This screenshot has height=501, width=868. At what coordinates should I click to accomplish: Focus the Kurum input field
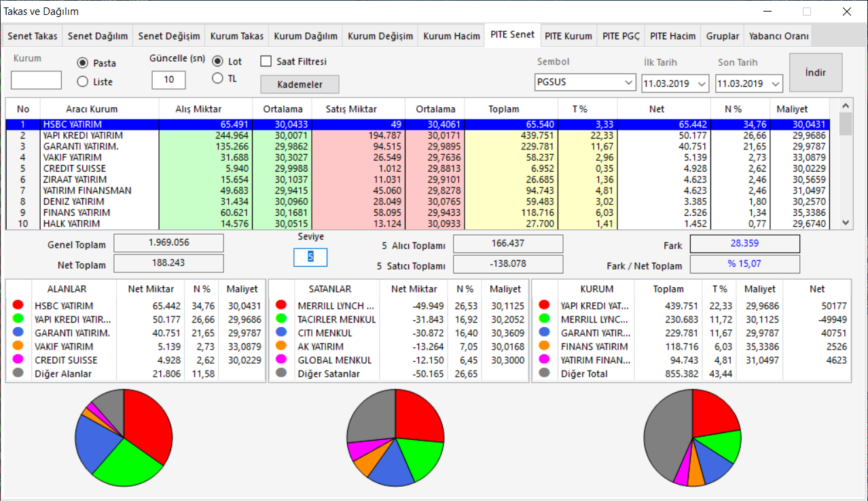[x=36, y=80]
